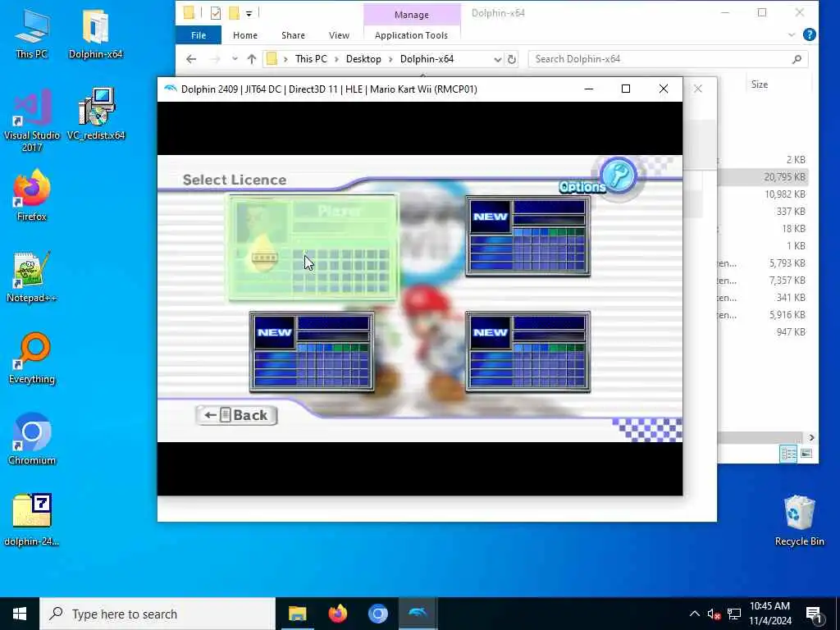Open the File tab in File Explorer

pyautogui.click(x=199, y=35)
